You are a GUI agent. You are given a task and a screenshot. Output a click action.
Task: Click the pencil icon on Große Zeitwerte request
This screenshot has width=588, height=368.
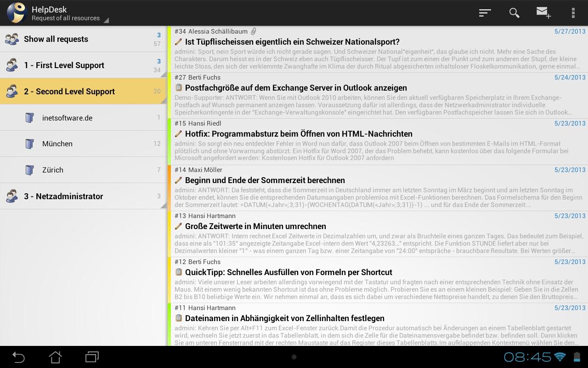click(179, 226)
